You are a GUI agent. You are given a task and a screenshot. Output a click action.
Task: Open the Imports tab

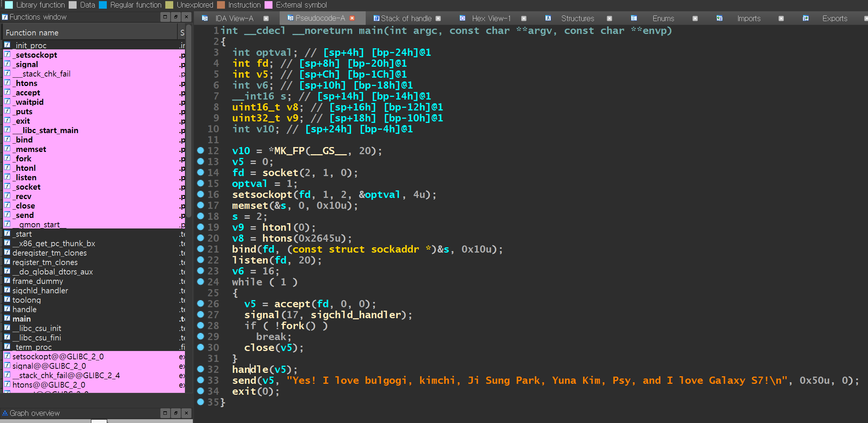pyautogui.click(x=749, y=18)
